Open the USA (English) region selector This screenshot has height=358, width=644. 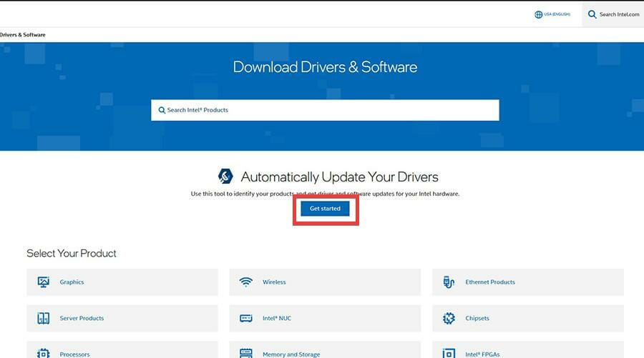(552, 14)
